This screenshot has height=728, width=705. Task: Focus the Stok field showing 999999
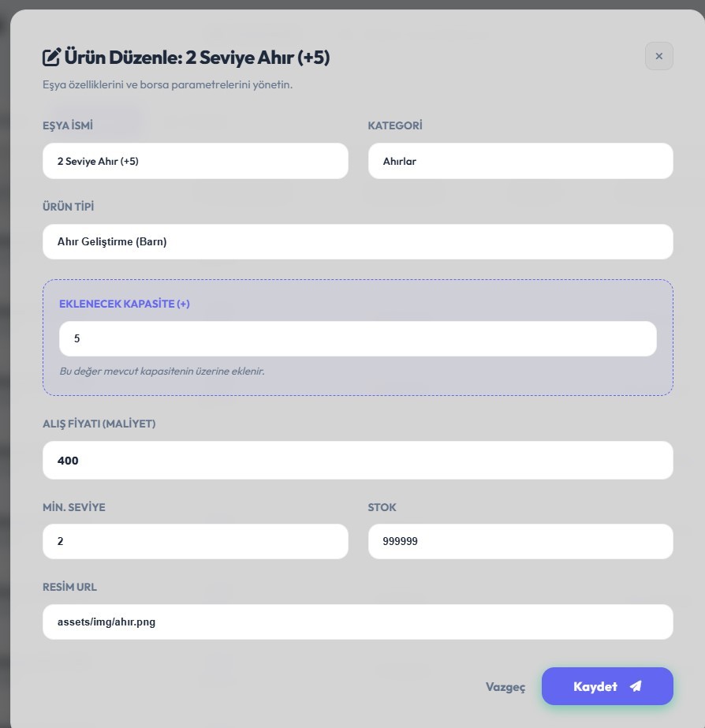click(x=520, y=542)
